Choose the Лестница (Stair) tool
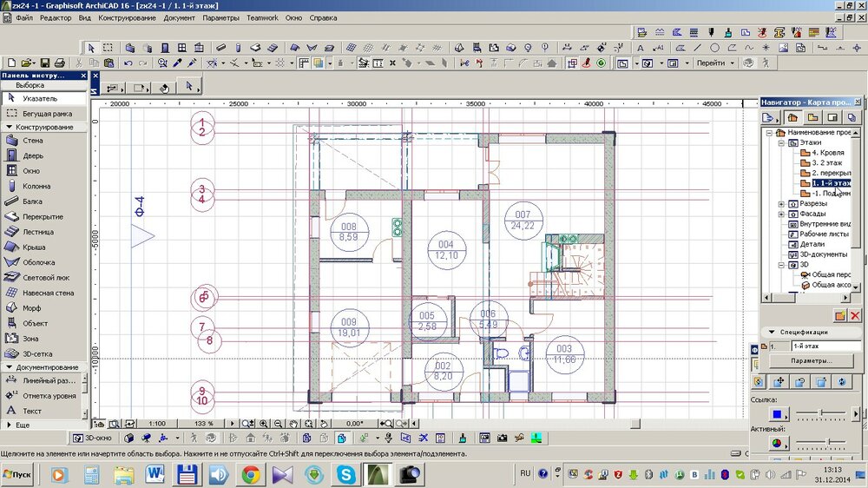 click(37, 232)
